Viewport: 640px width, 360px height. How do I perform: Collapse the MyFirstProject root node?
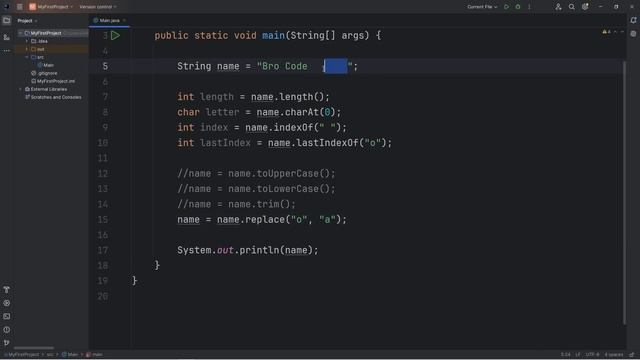pos(20,33)
